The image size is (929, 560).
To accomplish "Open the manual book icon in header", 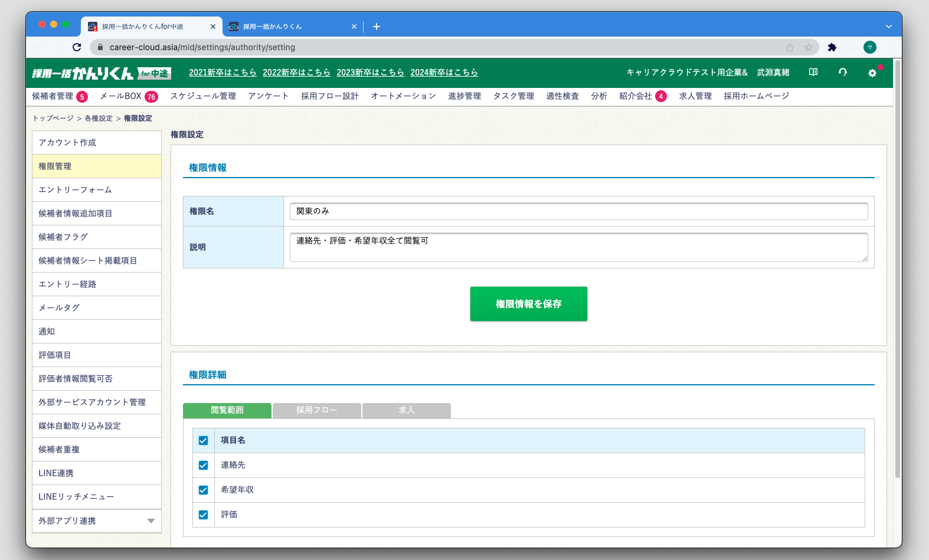I will (x=813, y=72).
